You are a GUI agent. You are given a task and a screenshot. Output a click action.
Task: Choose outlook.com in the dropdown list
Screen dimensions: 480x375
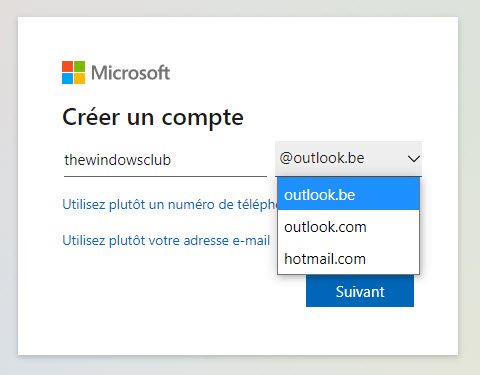348,227
